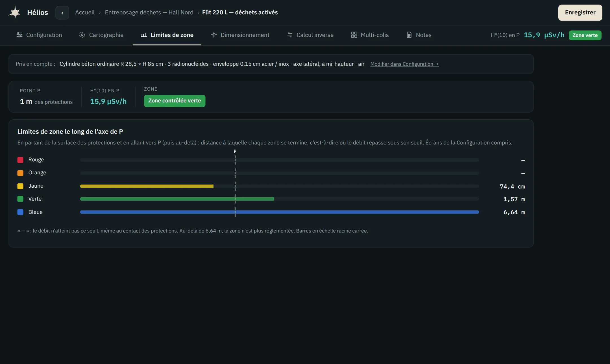Click the Fût 220 L — déchets activés title
The height and width of the screenshot is (364, 610).
click(x=240, y=12)
